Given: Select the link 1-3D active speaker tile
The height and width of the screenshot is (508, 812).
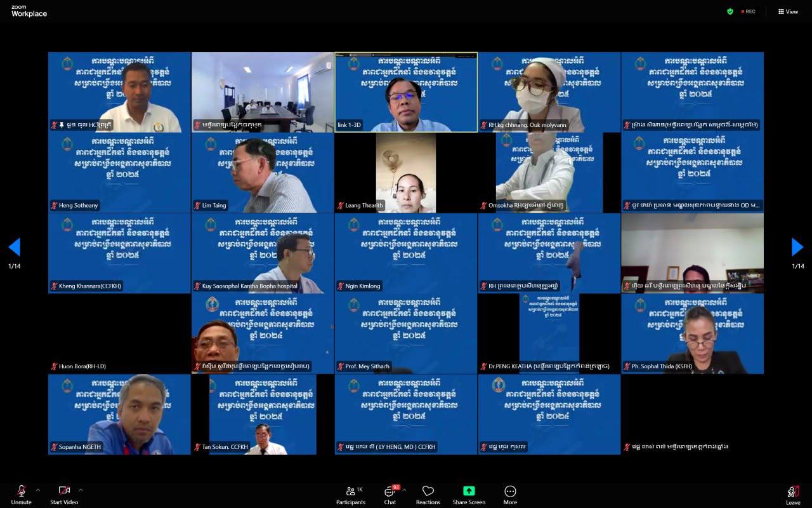Looking at the screenshot, I should click(x=406, y=92).
